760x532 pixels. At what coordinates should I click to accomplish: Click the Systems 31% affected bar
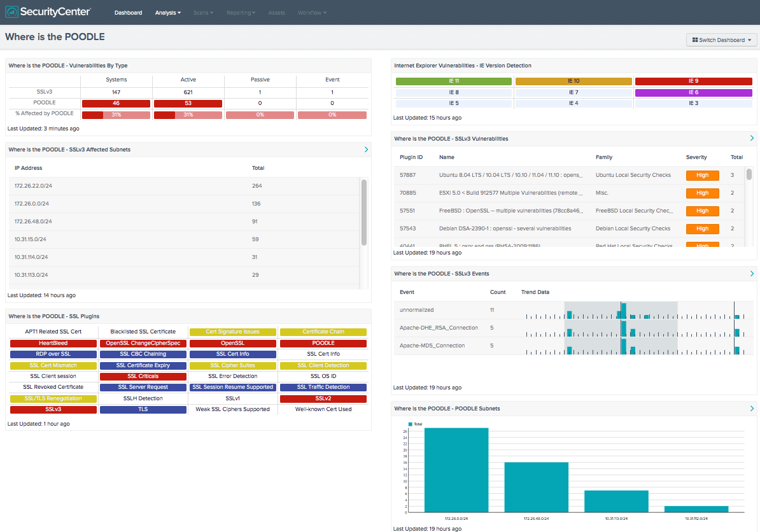click(116, 115)
